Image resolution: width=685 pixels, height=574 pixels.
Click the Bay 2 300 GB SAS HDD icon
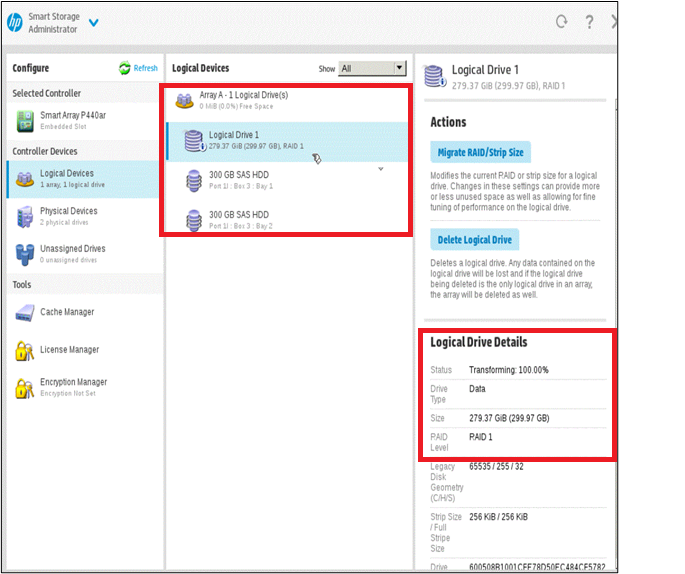click(194, 221)
